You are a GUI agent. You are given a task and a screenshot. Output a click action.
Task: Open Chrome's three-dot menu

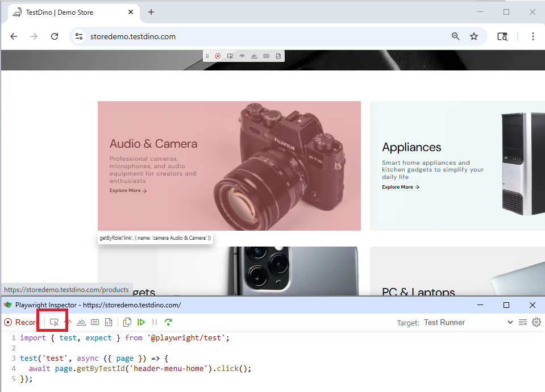point(532,36)
